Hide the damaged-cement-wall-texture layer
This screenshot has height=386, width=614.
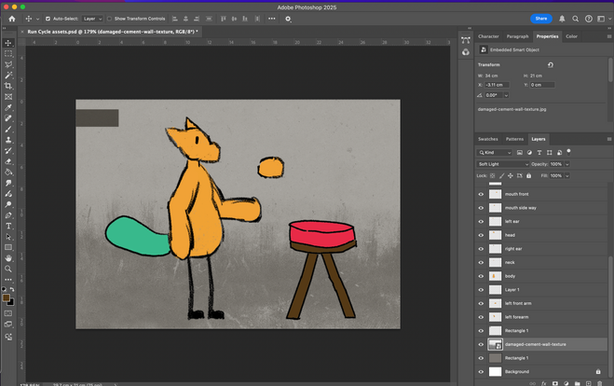tap(481, 345)
